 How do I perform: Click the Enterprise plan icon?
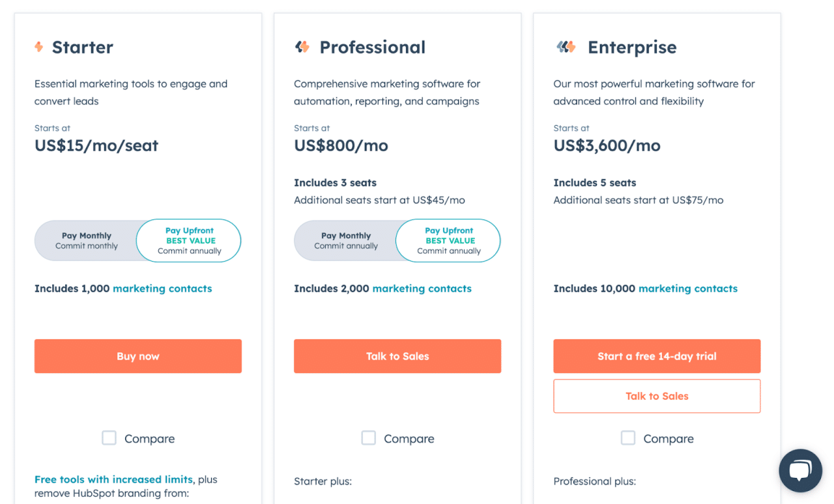(565, 46)
